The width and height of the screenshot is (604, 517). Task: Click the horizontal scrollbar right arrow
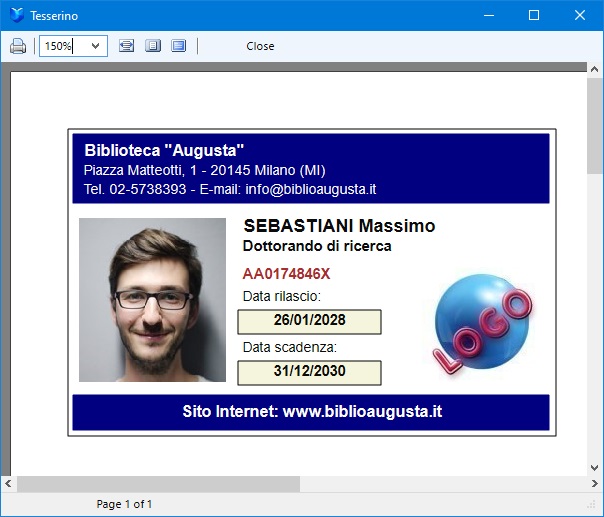[x=594, y=483]
